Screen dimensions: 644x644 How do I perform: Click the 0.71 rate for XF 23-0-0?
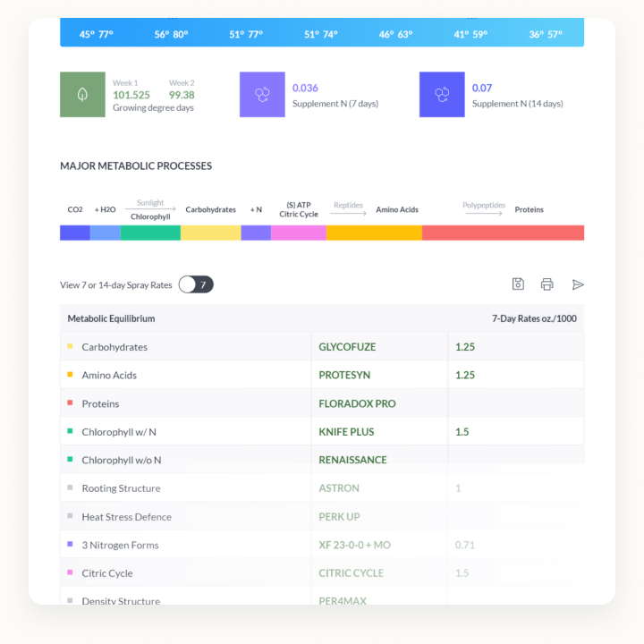pos(465,545)
